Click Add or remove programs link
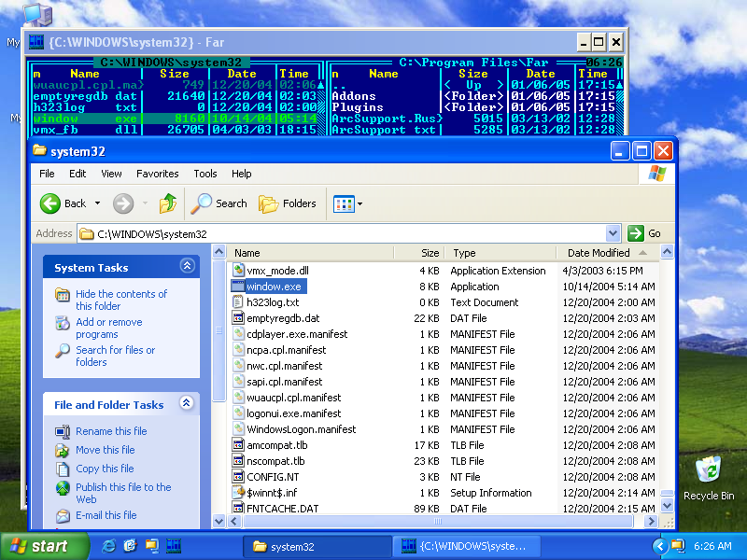The width and height of the screenshot is (747, 560). (x=109, y=329)
